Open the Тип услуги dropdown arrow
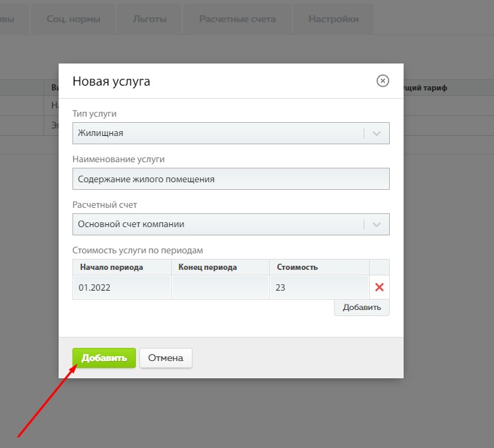The image size is (494, 448). pyautogui.click(x=377, y=133)
